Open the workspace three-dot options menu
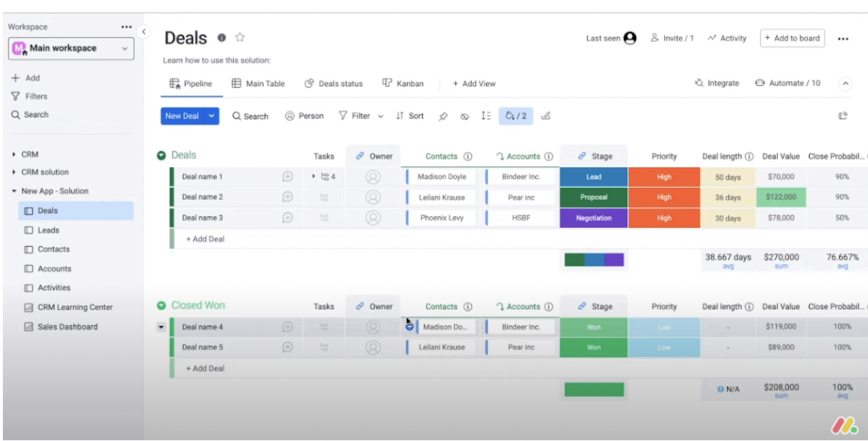 [x=127, y=27]
